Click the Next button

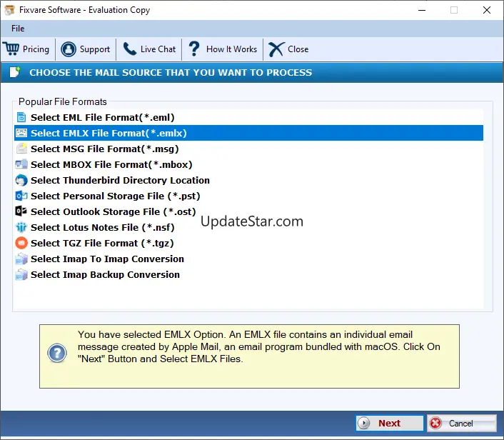389,423
